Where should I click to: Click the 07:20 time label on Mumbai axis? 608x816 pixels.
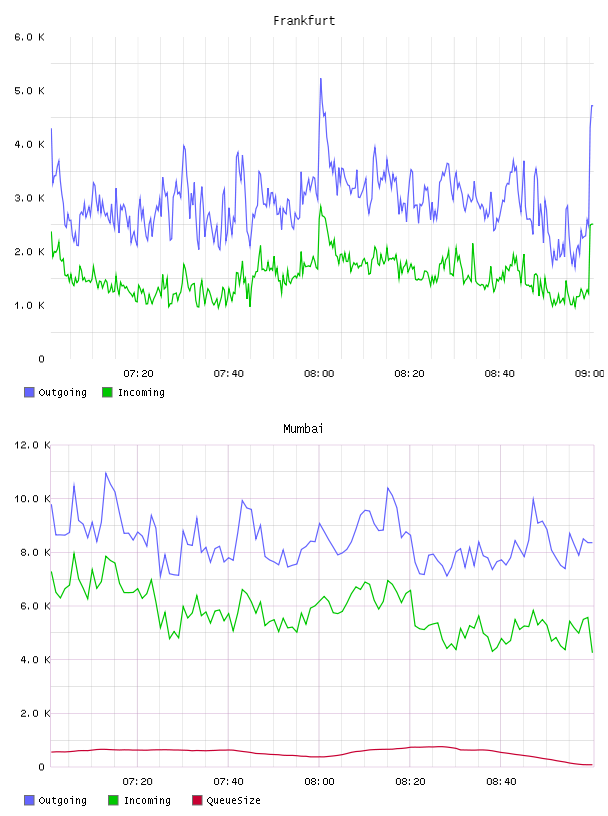[137, 782]
